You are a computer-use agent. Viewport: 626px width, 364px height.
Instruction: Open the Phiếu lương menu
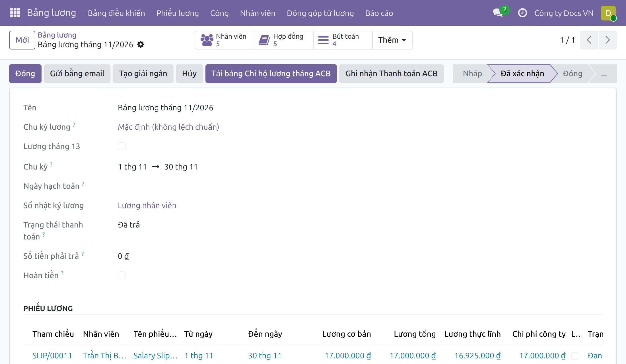coord(178,13)
